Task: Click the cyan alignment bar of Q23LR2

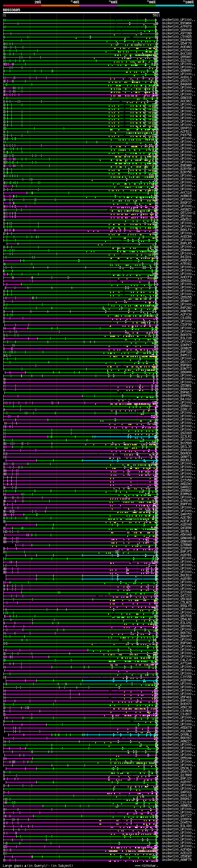Action: 125,437
